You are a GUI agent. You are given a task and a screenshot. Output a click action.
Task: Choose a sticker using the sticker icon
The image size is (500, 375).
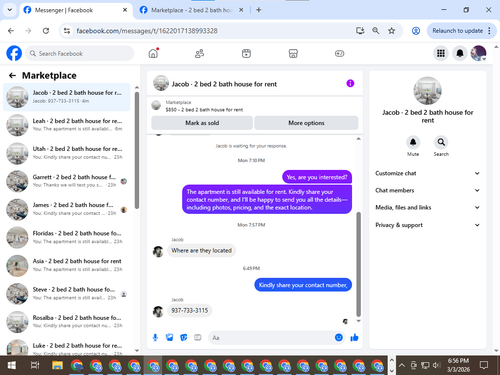[184, 338]
